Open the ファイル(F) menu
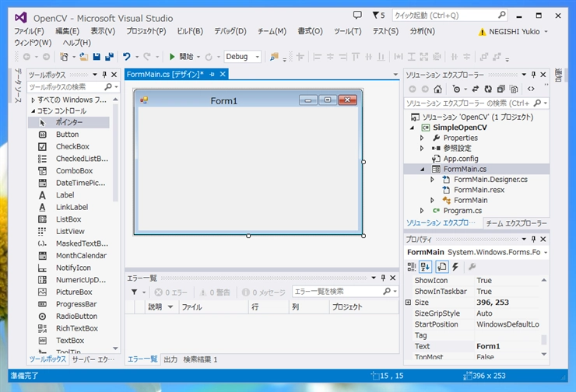Image resolution: width=576 pixels, height=392 pixels. pos(29,32)
